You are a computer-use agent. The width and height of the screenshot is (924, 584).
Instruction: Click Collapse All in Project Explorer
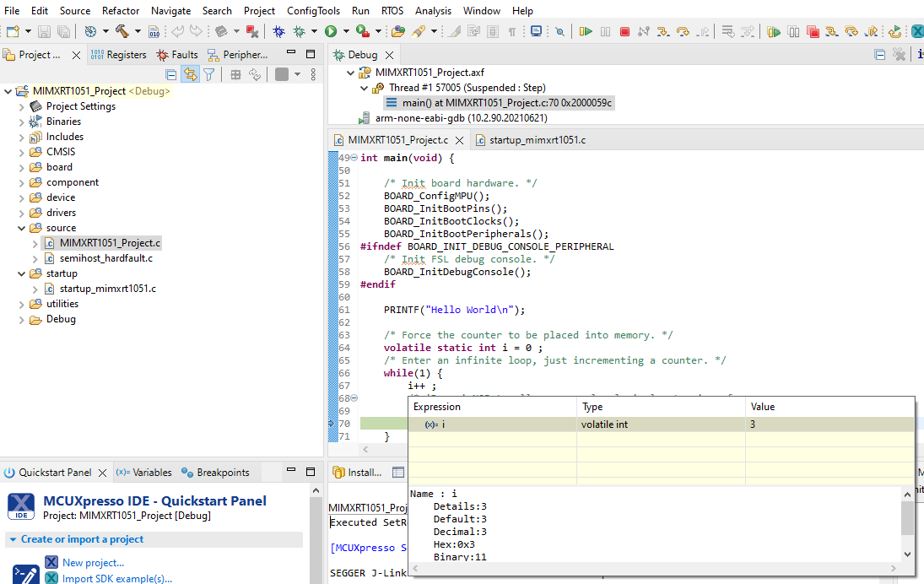[x=171, y=74]
